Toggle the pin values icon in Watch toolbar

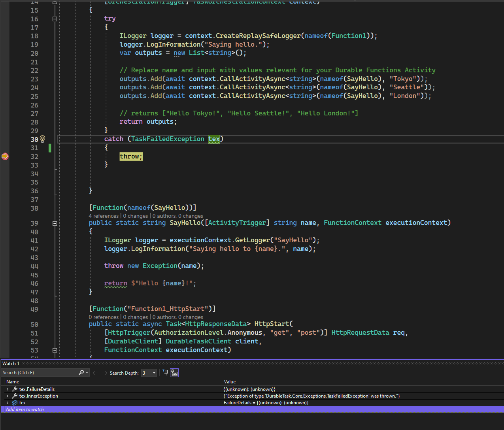(x=165, y=372)
